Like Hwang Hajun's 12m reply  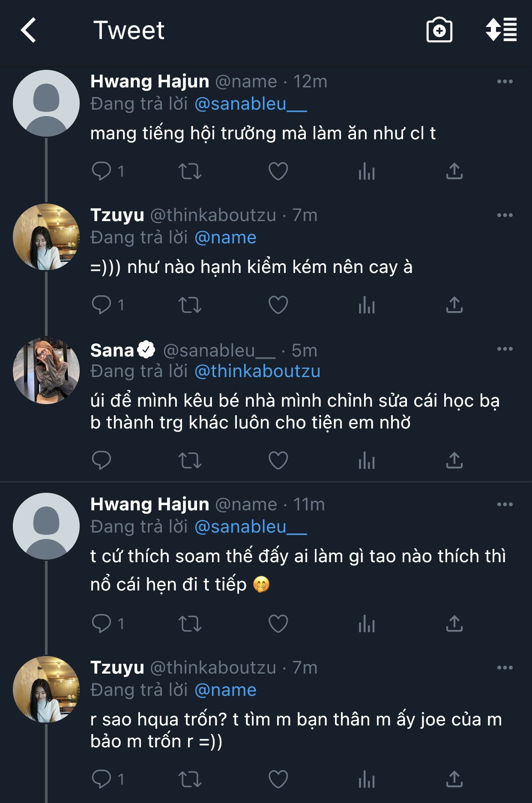[x=278, y=171]
